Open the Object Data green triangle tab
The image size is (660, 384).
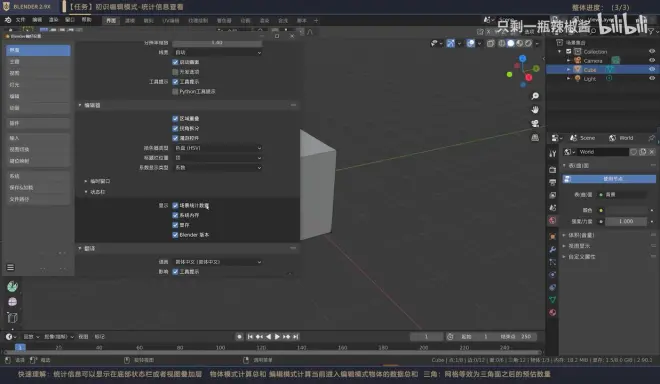pyautogui.click(x=553, y=299)
